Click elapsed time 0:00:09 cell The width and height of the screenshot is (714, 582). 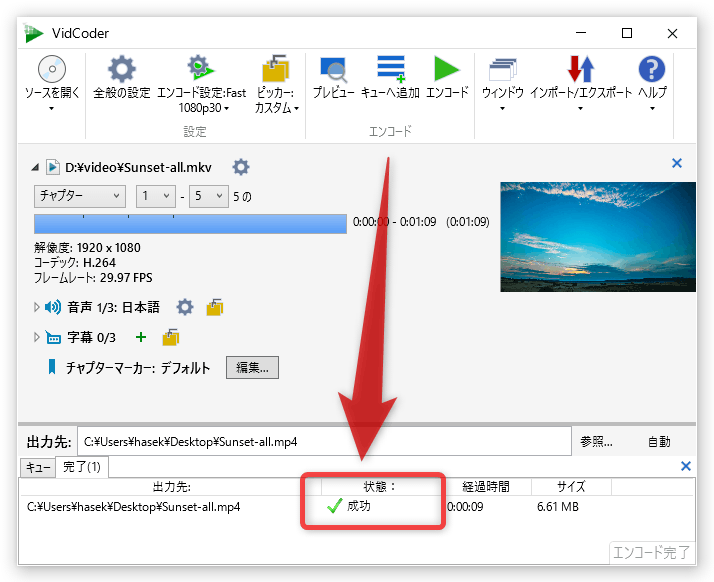coord(465,507)
